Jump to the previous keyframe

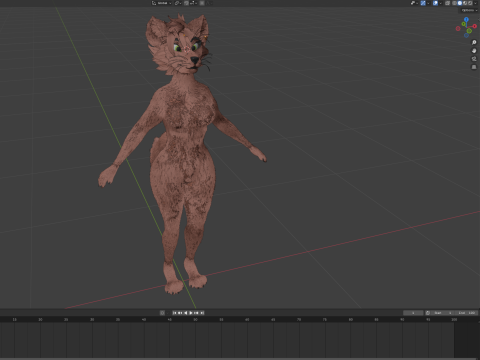(180, 313)
